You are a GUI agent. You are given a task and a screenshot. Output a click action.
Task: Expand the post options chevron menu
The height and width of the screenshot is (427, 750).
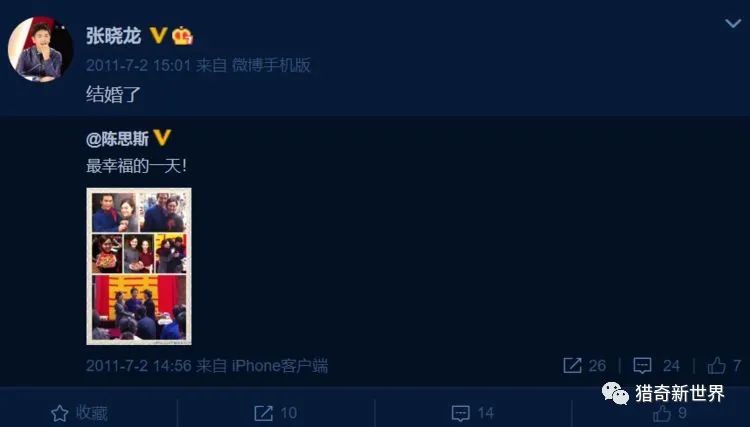click(733, 23)
